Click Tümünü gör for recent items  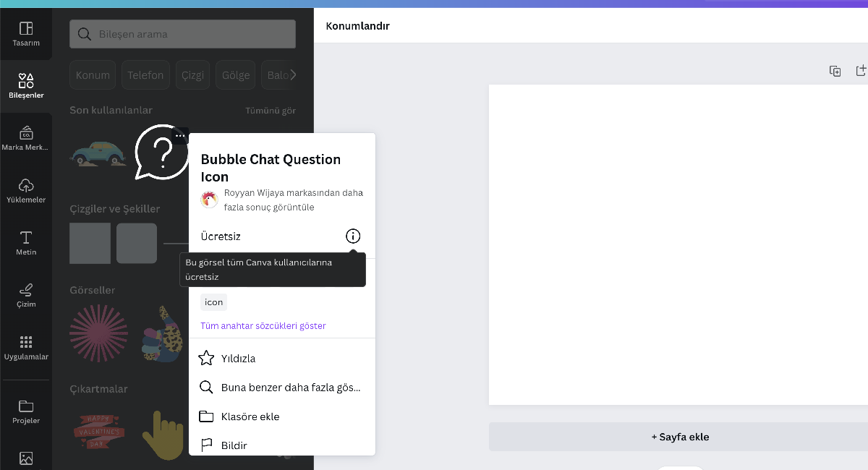pos(271,111)
